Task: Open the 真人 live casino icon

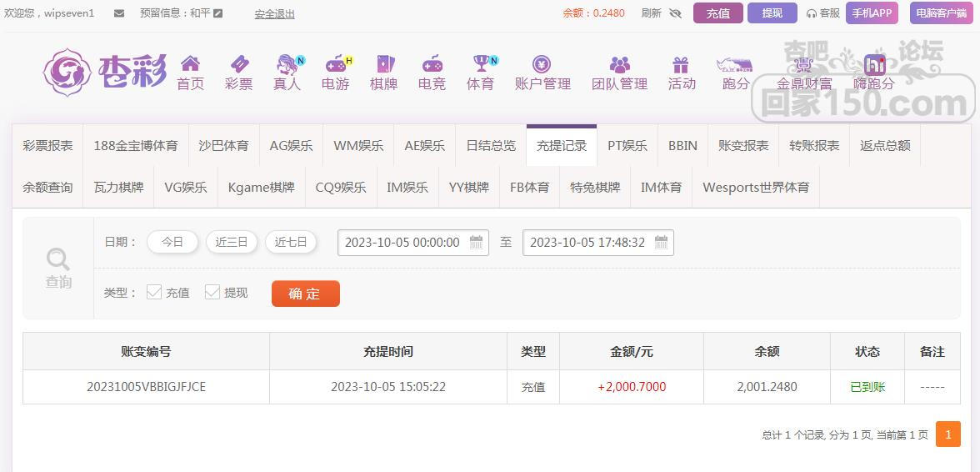Action: point(287,63)
